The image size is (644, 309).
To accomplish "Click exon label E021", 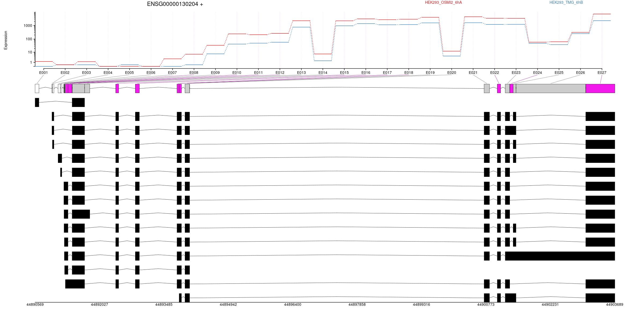I will (x=473, y=73).
